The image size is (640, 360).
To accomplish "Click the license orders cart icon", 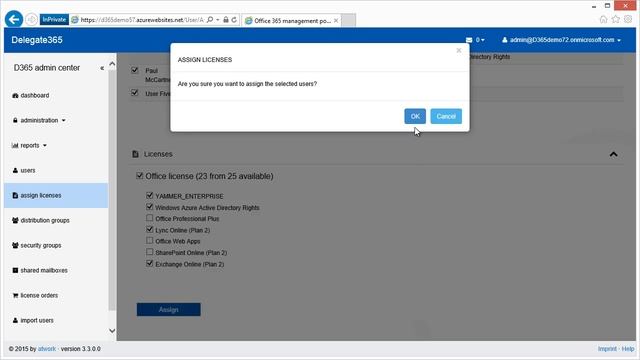I will coord(15,295).
